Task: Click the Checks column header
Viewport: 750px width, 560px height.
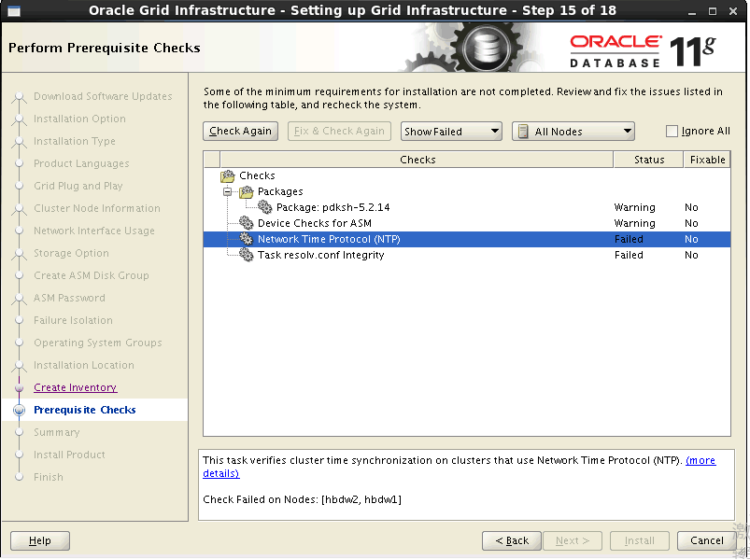Action: click(x=417, y=160)
